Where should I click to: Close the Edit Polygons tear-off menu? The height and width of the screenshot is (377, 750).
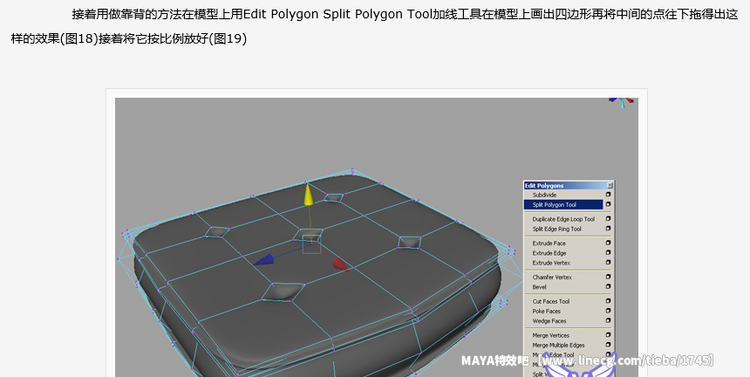coord(610,186)
